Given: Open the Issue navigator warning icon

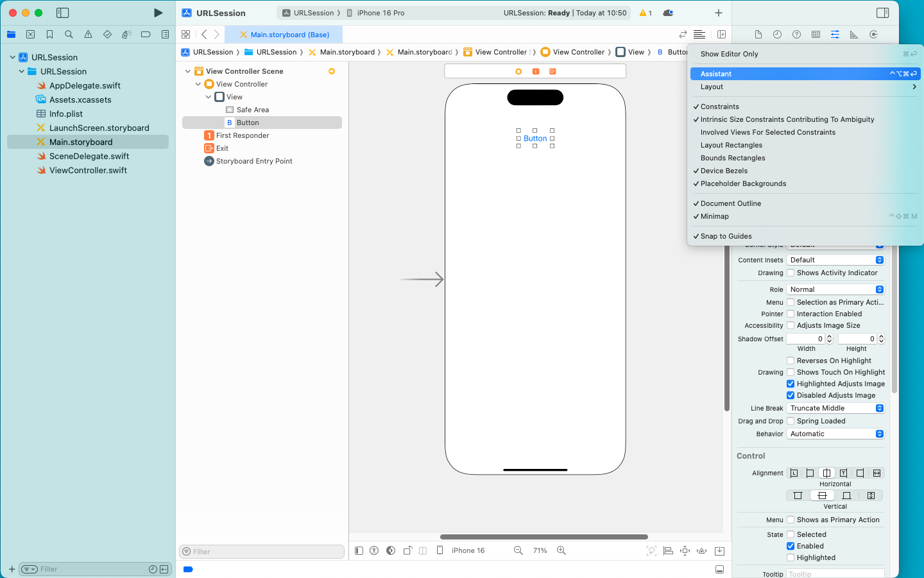Looking at the screenshot, I should 88,35.
